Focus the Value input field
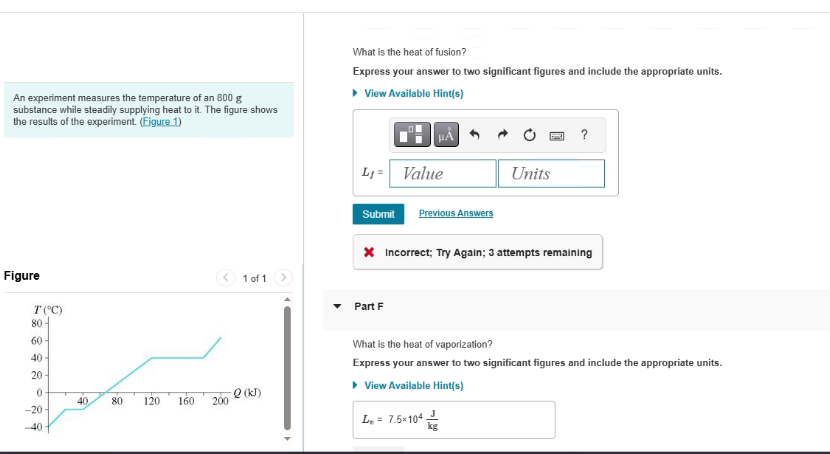This screenshot has height=454, width=830. (x=443, y=174)
